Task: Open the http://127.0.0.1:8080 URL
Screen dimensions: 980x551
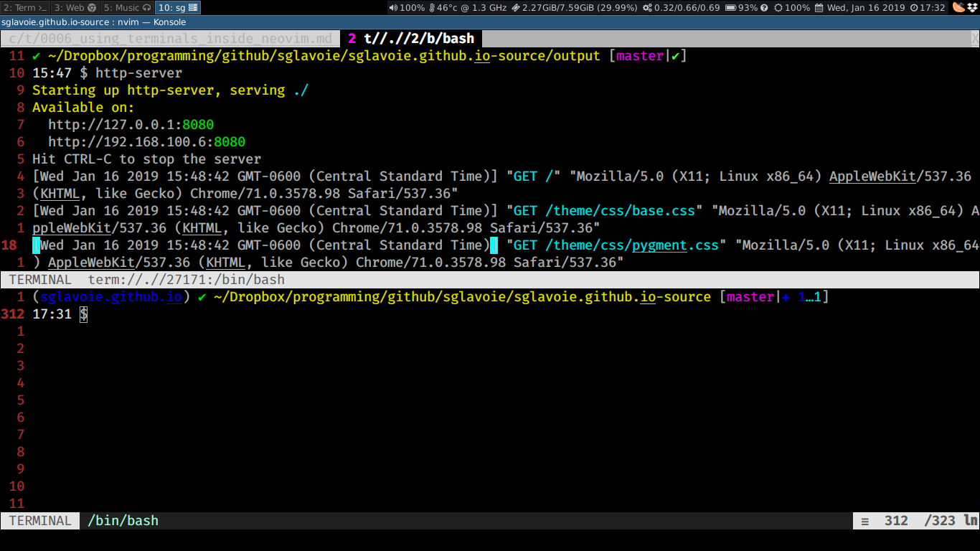Action: coord(131,125)
